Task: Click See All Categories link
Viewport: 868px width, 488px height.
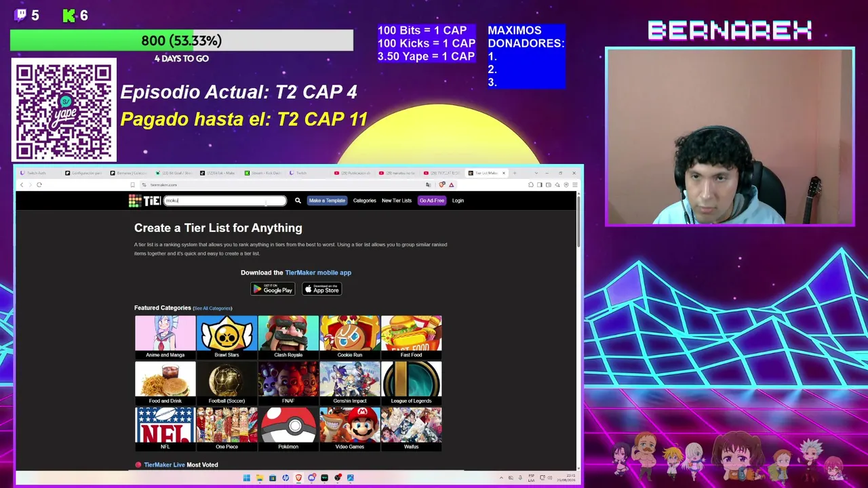Action: point(212,308)
